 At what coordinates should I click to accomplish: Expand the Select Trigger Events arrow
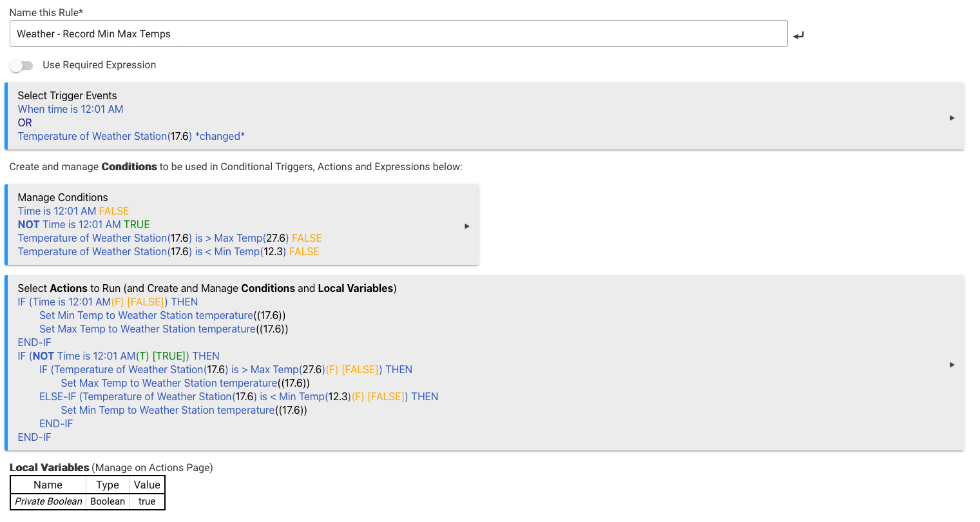952,118
